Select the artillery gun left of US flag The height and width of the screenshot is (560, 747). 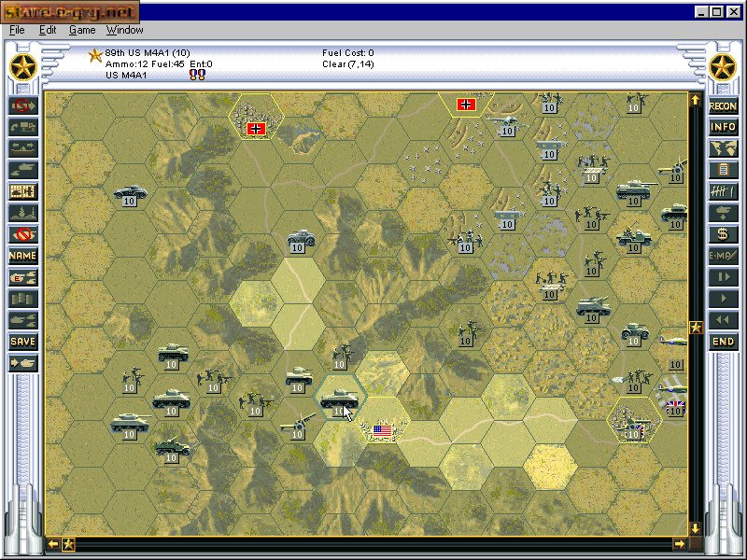(x=297, y=426)
